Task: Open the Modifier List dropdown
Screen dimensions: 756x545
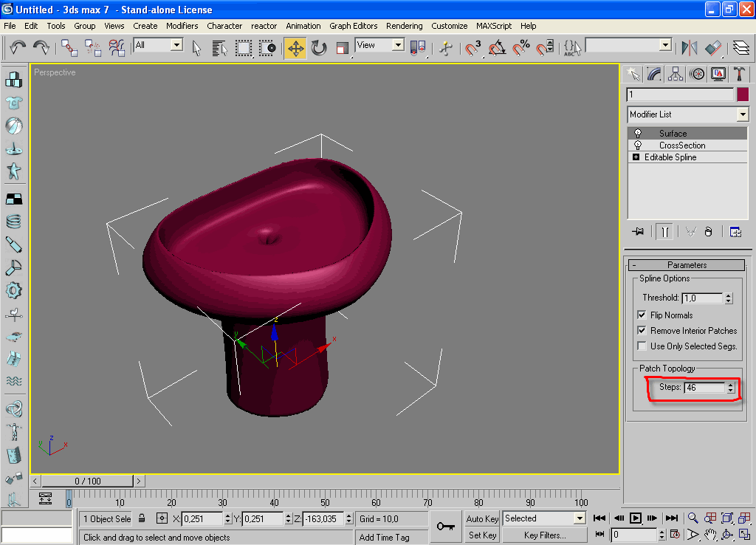Action: click(x=742, y=114)
